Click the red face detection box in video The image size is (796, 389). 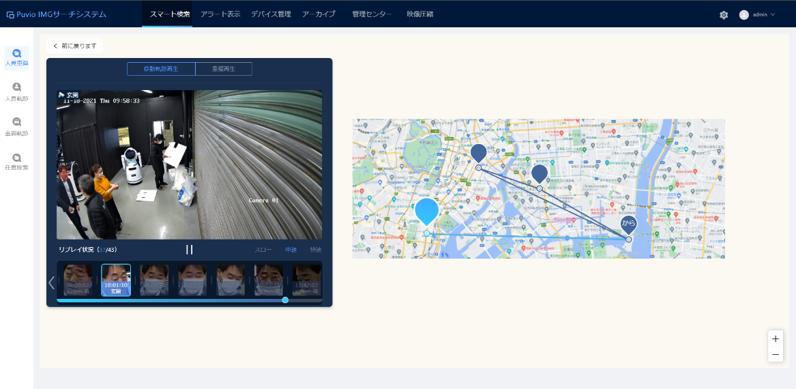tap(64, 173)
